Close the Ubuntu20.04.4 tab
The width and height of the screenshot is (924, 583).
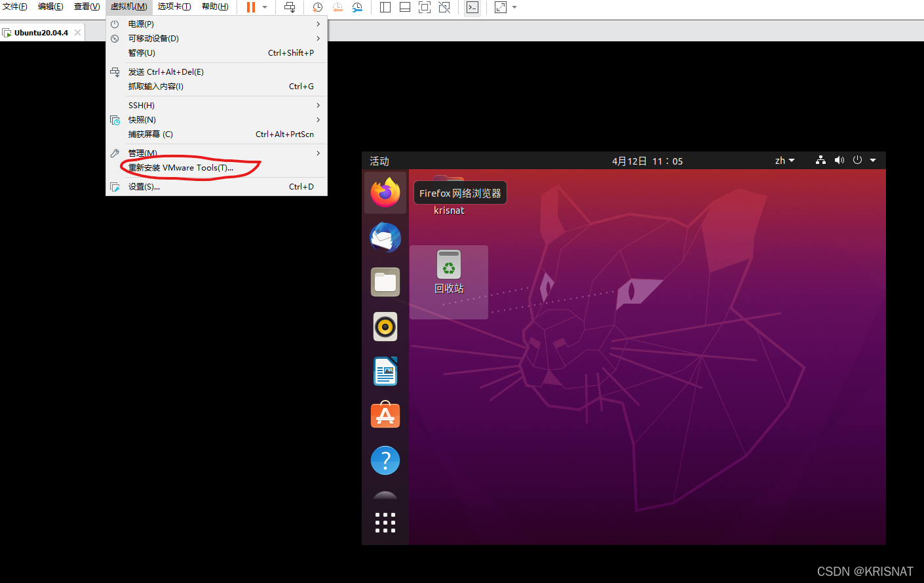[x=78, y=32]
